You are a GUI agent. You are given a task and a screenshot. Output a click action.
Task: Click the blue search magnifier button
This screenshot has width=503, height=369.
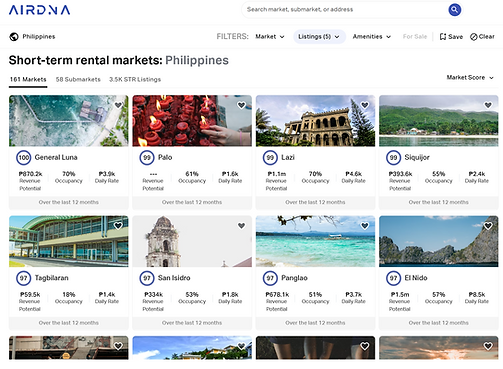(x=454, y=10)
